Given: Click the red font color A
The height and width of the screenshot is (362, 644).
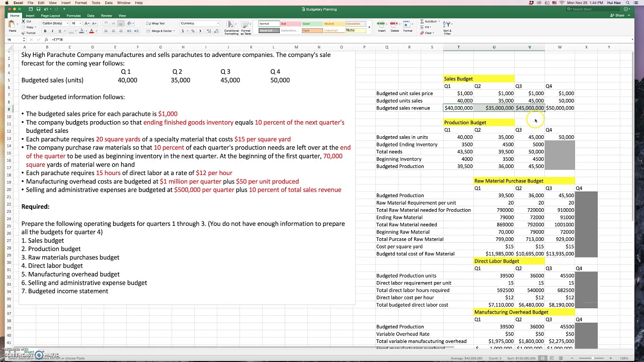Looking at the screenshot, I should coord(91,31).
